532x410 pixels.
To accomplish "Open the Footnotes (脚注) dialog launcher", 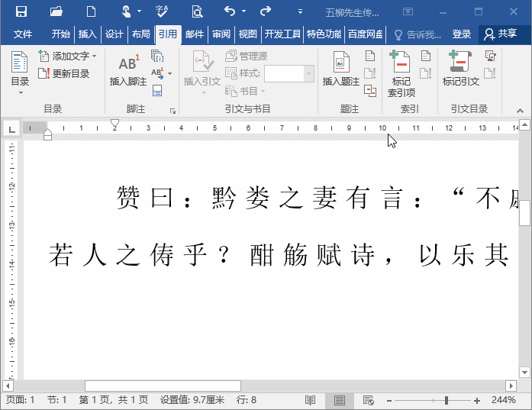I will tap(172, 111).
